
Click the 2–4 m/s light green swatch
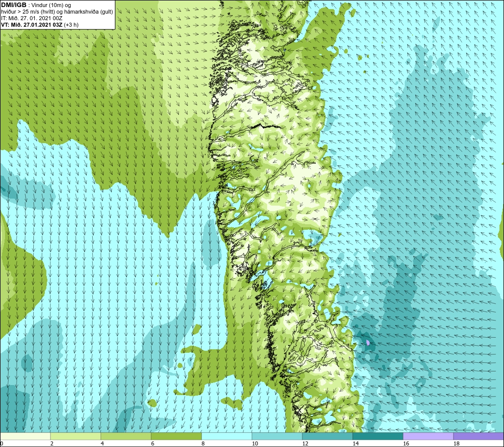click(x=76, y=436)
